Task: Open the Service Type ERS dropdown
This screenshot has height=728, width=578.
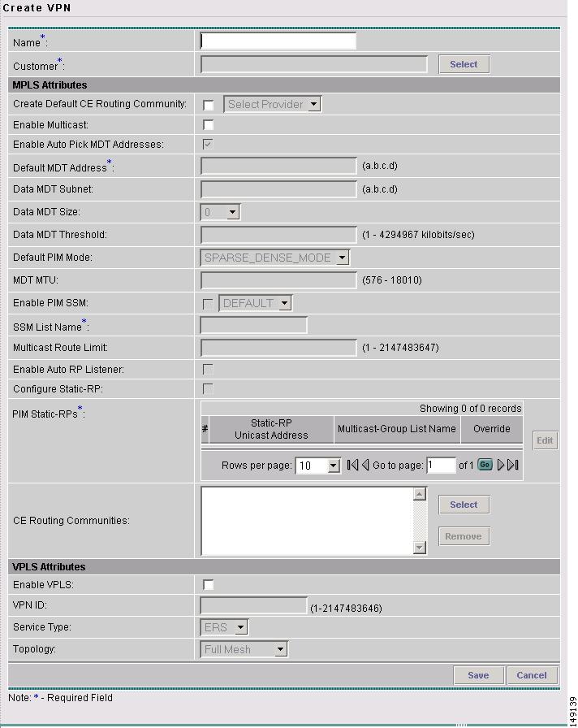Action: tap(225, 628)
